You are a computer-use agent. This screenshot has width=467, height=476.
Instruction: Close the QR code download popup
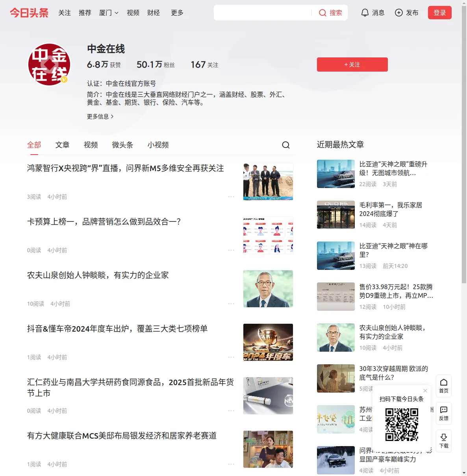(x=425, y=391)
